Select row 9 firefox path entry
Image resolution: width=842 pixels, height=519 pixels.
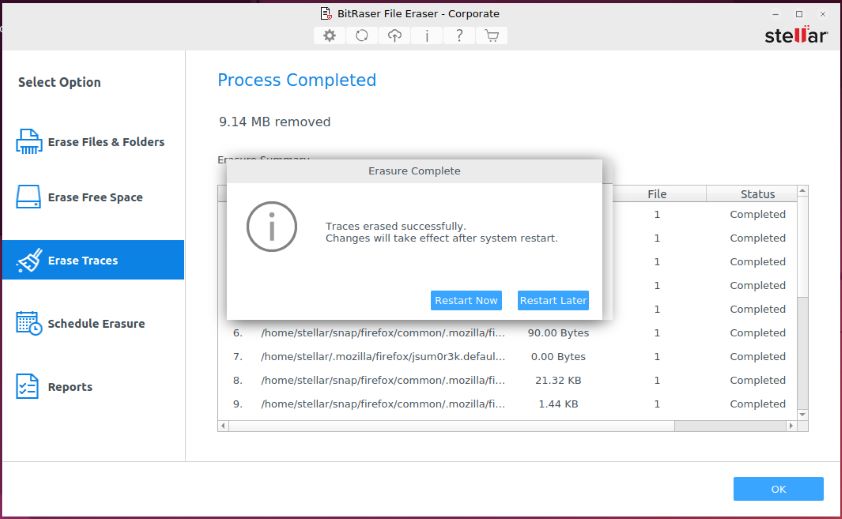click(x=383, y=403)
